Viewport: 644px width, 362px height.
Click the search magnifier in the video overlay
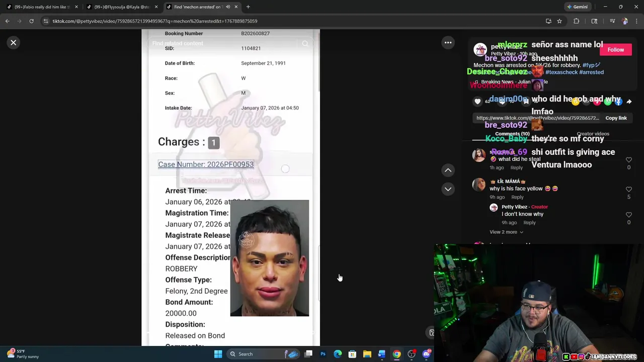305,44
